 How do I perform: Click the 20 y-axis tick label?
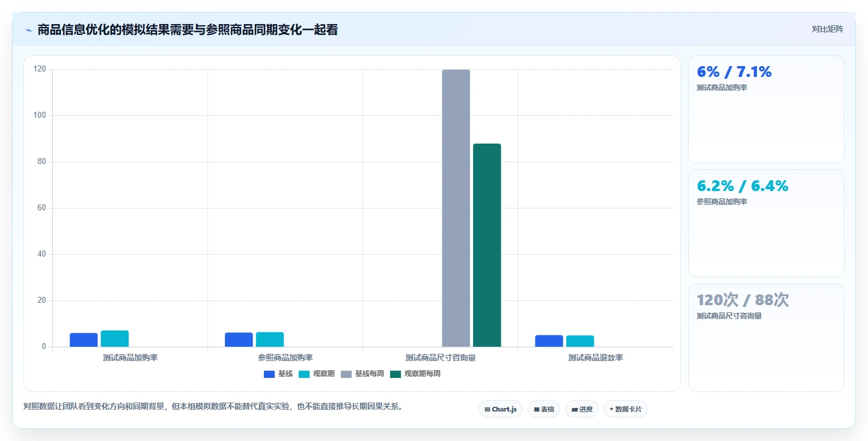coord(41,300)
